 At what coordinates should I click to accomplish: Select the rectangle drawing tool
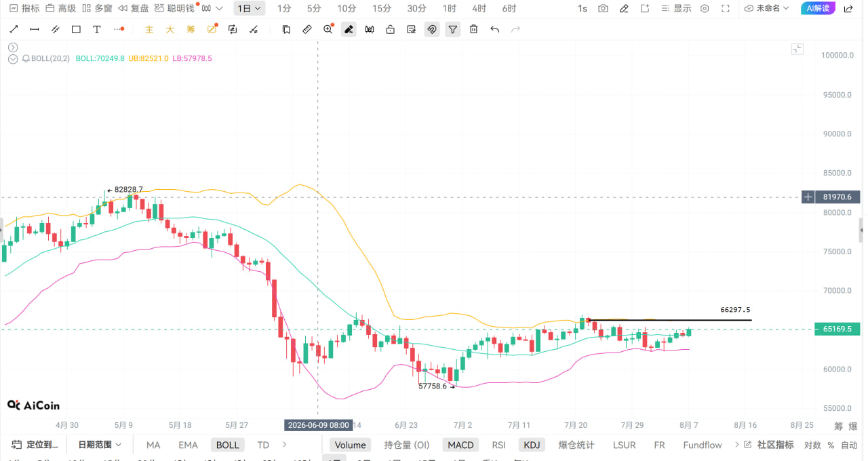pyautogui.click(x=76, y=29)
